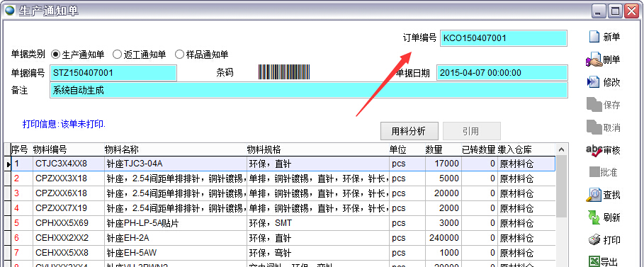Click the 新单 new document icon
The height and width of the screenshot is (267, 644).
point(594,37)
